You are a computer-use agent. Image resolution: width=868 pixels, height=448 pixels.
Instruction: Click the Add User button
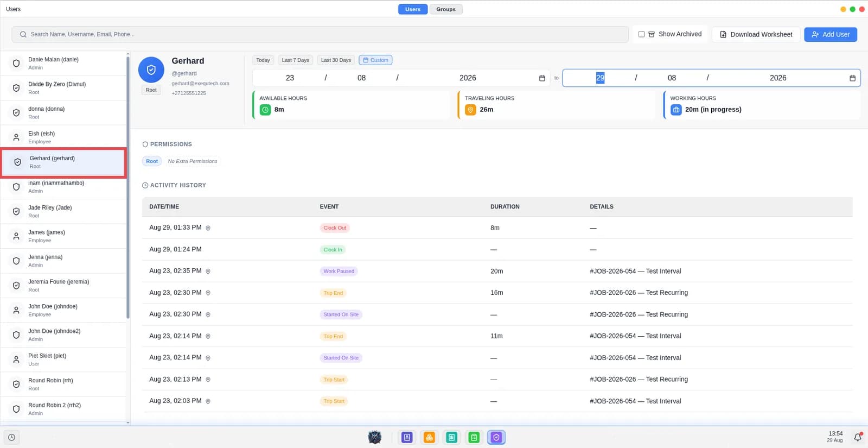pyautogui.click(x=831, y=34)
